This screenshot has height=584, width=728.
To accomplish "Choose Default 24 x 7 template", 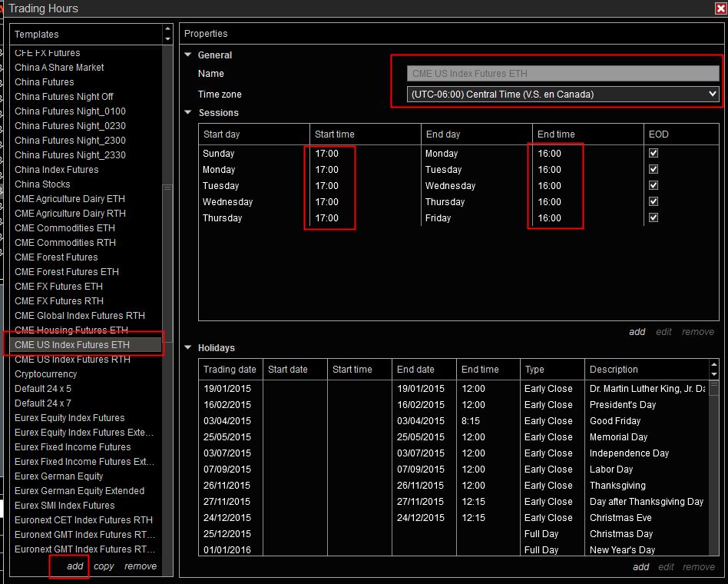I will (43, 403).
